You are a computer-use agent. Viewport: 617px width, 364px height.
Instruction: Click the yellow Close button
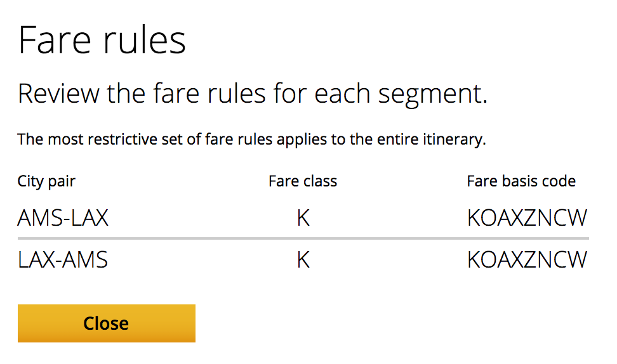(106, 323)
